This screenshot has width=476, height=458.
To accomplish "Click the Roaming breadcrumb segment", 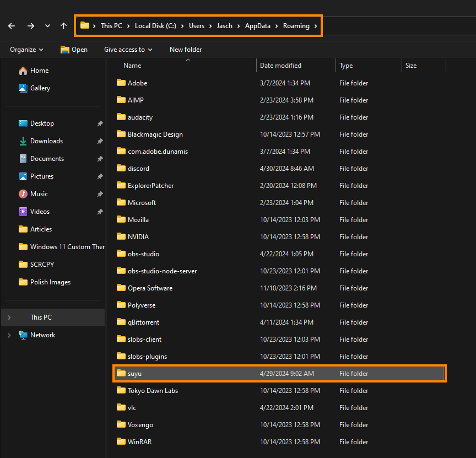I will (x=296, y=26).
